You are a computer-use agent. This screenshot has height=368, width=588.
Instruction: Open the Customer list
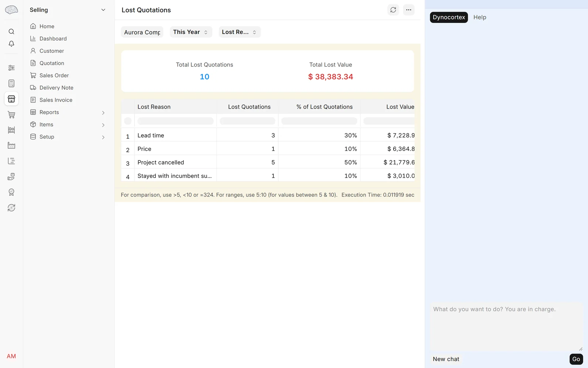[x=51, y=51]
